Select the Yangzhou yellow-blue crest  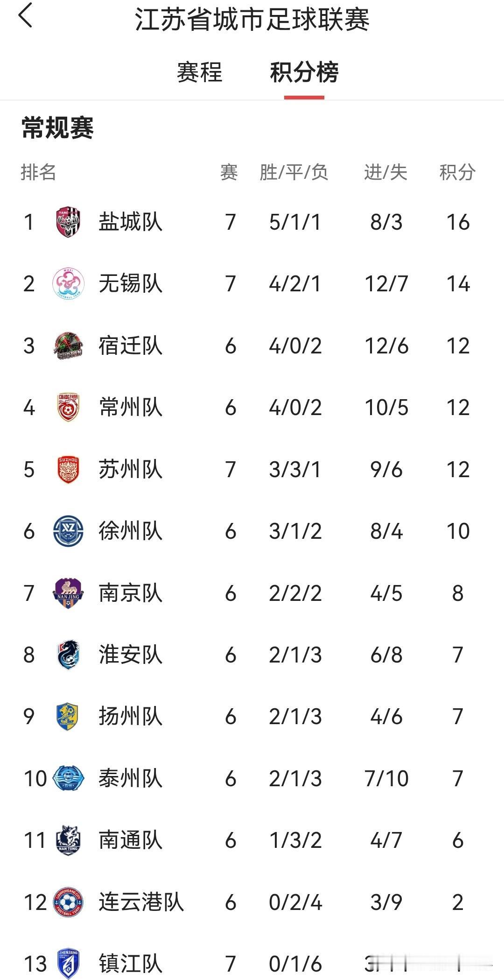tap(68, 717)
